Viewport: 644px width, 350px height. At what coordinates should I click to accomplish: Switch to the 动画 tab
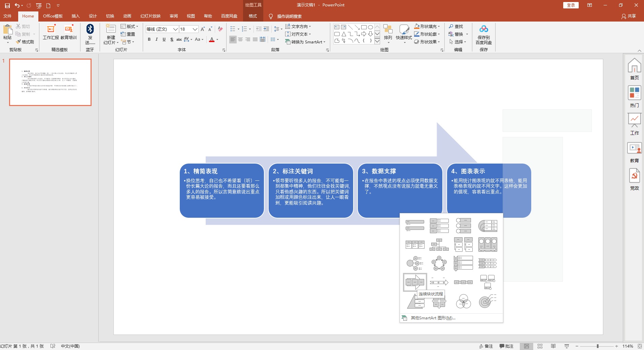pyautogui.click(x=127, y=16)
